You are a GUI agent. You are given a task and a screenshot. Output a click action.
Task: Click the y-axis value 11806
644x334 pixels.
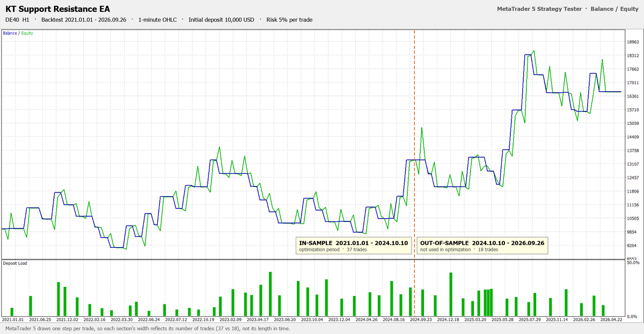(632, 191)
